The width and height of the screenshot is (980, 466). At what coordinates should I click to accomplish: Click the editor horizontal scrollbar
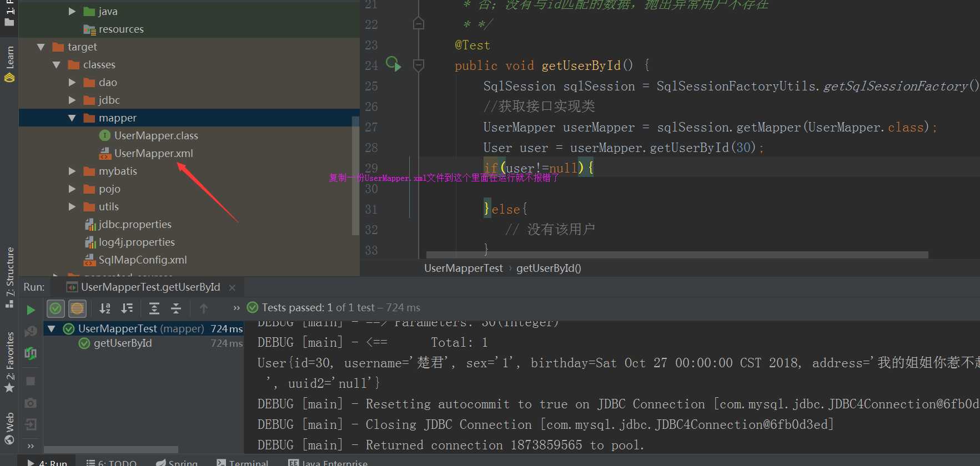tap(677, 255)
